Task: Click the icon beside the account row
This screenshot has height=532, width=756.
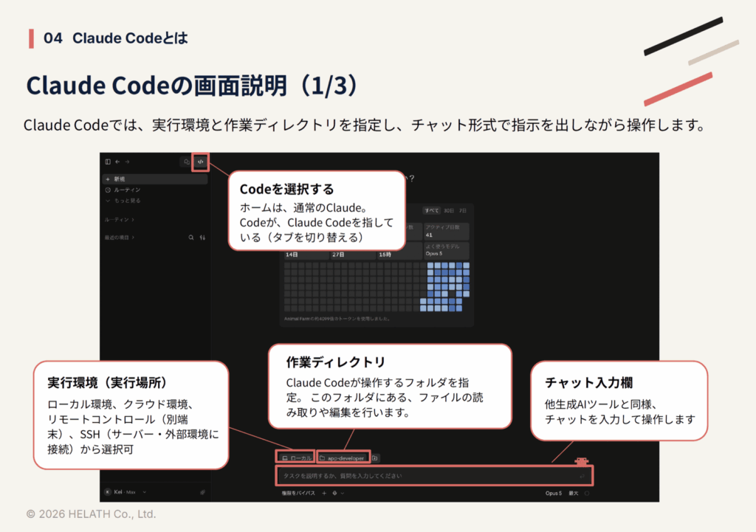Action: click(202, 492)
